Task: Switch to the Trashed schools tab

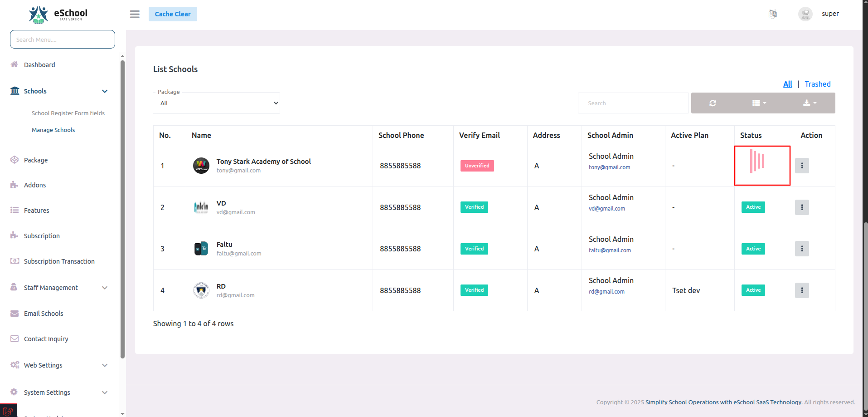Action: point(817,84)
